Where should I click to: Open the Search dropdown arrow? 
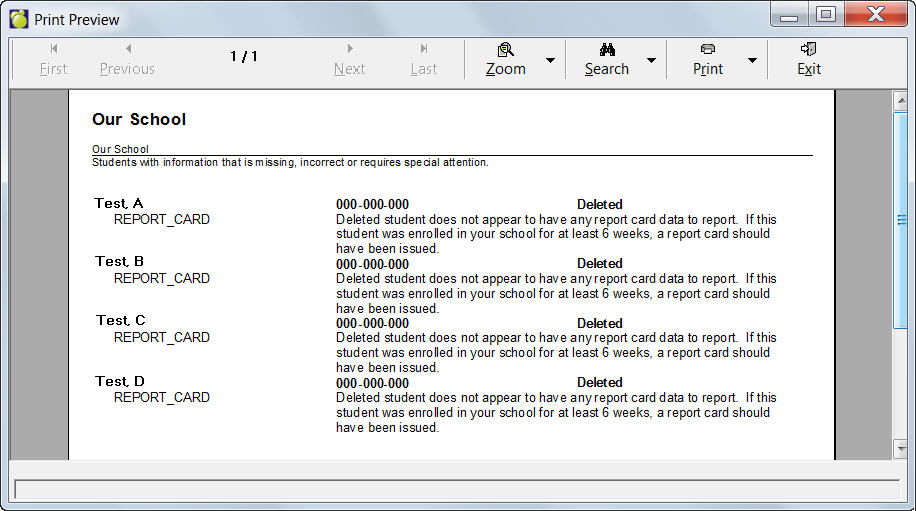click(651, 61)
